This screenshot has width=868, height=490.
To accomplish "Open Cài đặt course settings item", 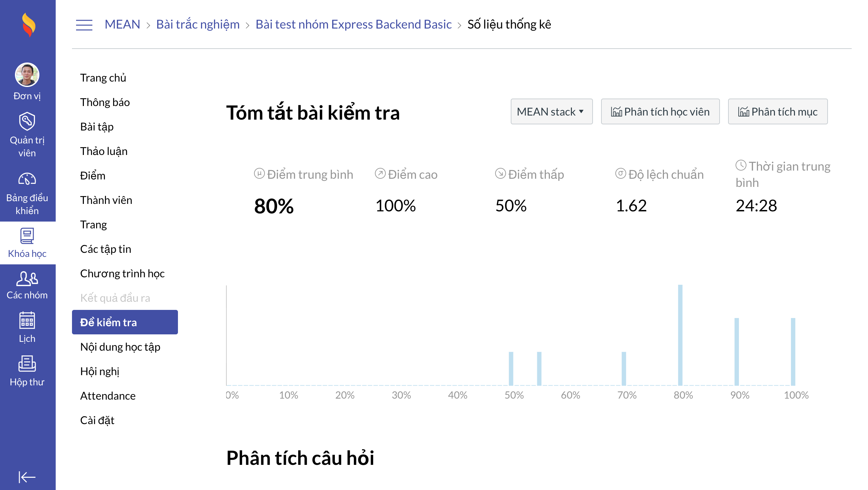I will point(97,420).
